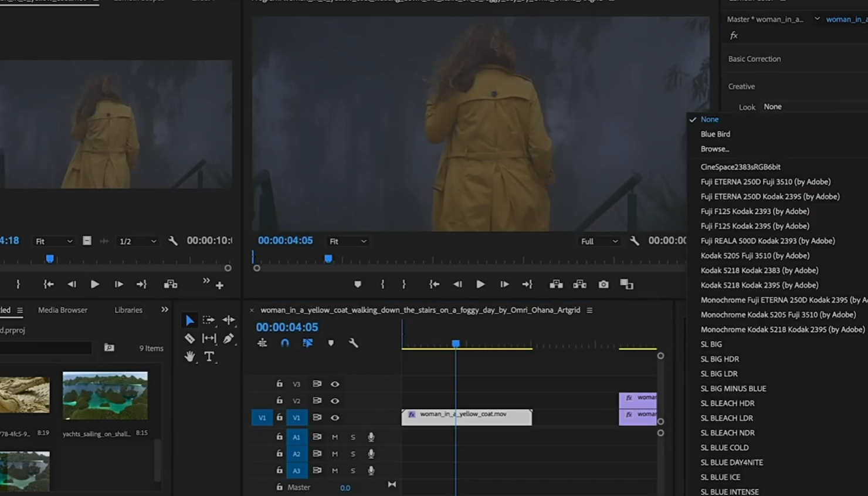Open Program monitor Fit zoom dropdown

click(348, 241)
